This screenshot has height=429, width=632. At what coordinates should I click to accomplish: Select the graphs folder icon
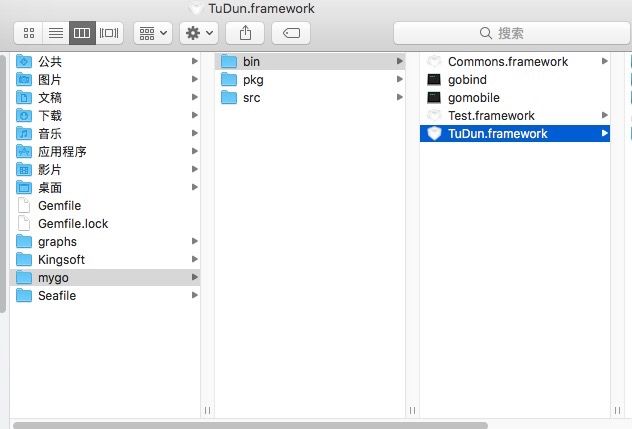point(24,241)
